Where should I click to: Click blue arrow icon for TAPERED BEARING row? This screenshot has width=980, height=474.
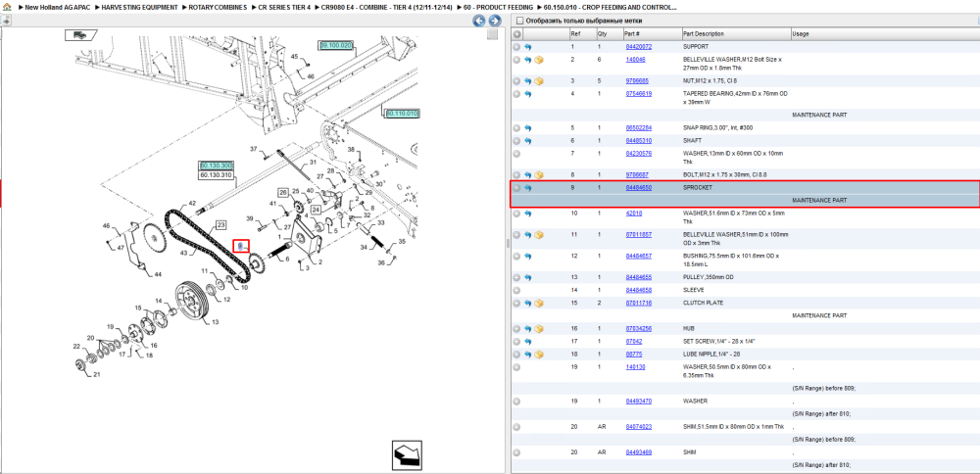point(527,94)
